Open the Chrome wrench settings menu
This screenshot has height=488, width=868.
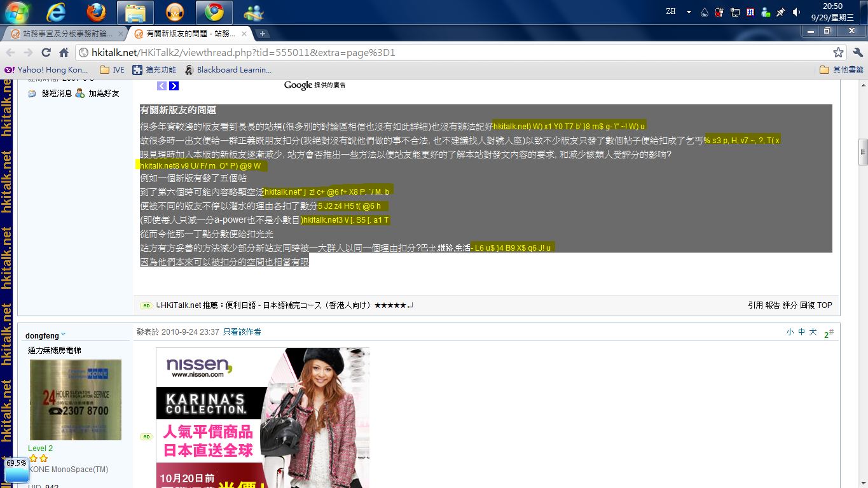[x=858, y=53]
